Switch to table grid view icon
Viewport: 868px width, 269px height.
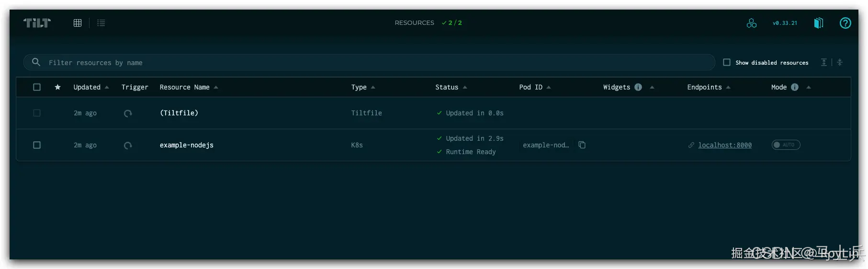[x=78, y=22]
